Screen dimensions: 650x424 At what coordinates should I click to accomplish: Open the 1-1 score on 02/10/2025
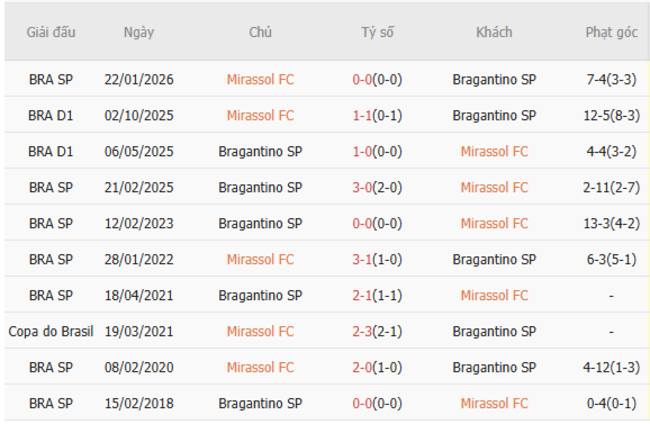pyautogui.click(x=363, y=115)
